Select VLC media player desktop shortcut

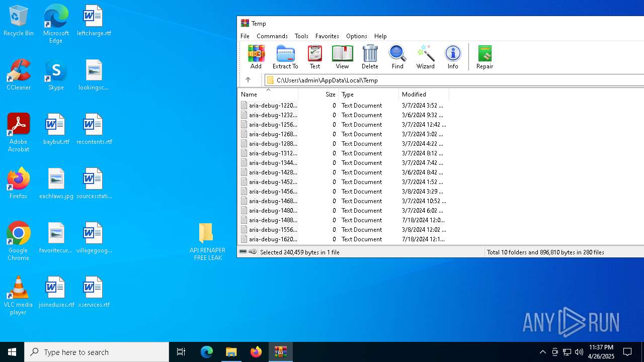tap(19, 296)
